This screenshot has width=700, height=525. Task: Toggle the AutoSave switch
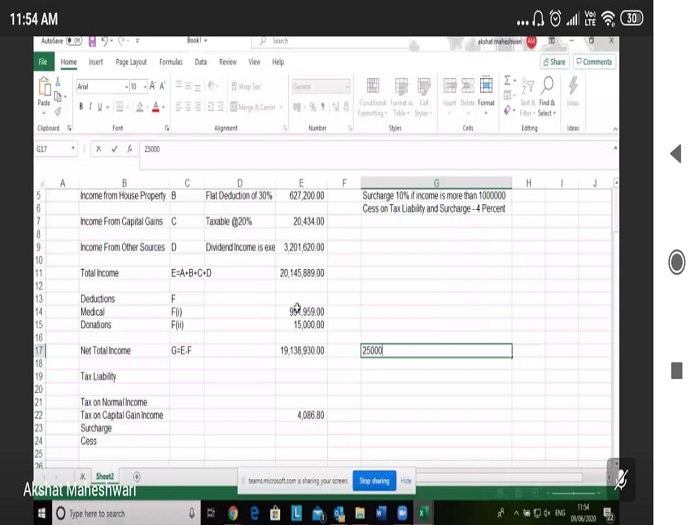click(74, 41)
